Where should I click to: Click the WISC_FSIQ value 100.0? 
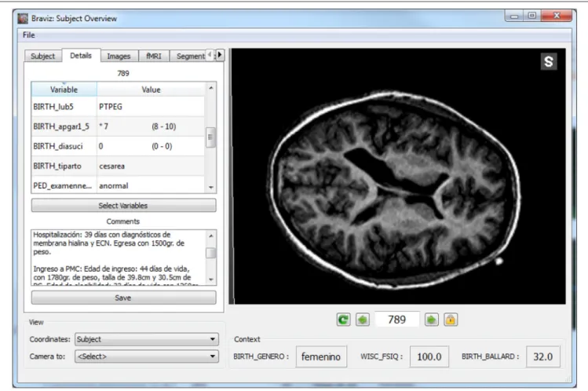pyautogui.click(x=429, y=356)
